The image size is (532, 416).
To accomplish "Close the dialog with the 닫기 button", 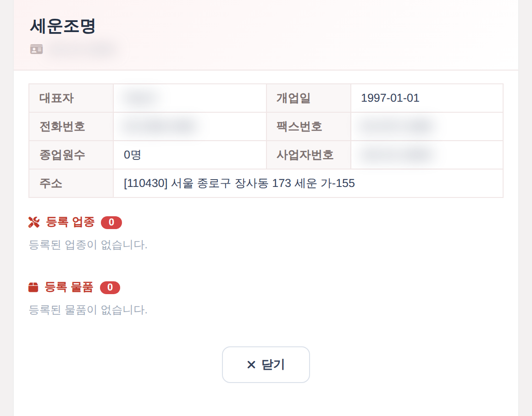I will tap(266, 365).
